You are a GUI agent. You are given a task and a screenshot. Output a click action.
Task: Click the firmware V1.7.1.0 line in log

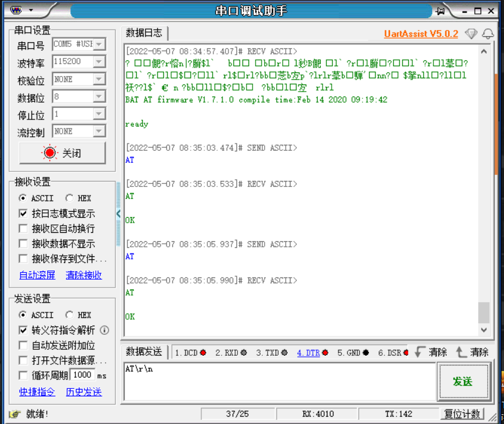[256, 100]
